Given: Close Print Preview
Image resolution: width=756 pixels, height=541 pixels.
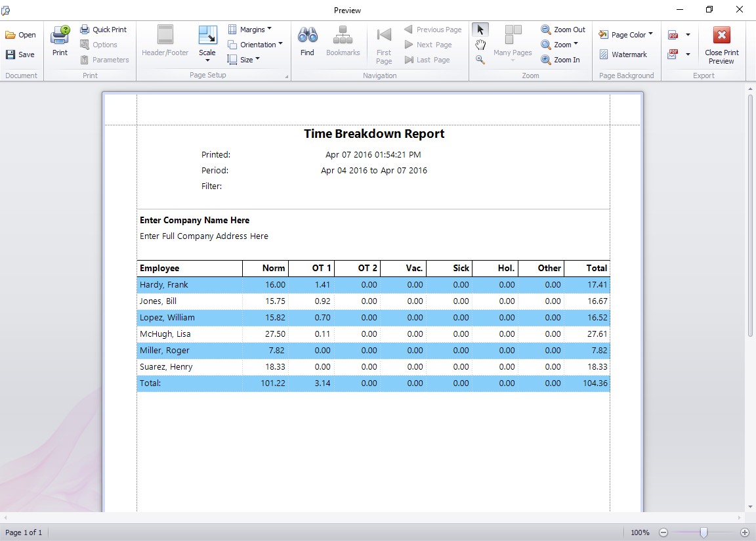Looking at the screenshot, I should click(722, 45).
